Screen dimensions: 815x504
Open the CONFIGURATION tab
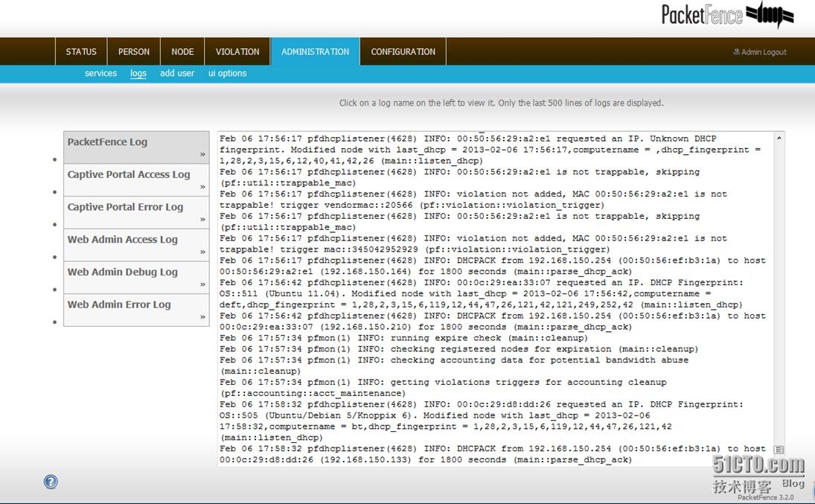click(403, 51)
